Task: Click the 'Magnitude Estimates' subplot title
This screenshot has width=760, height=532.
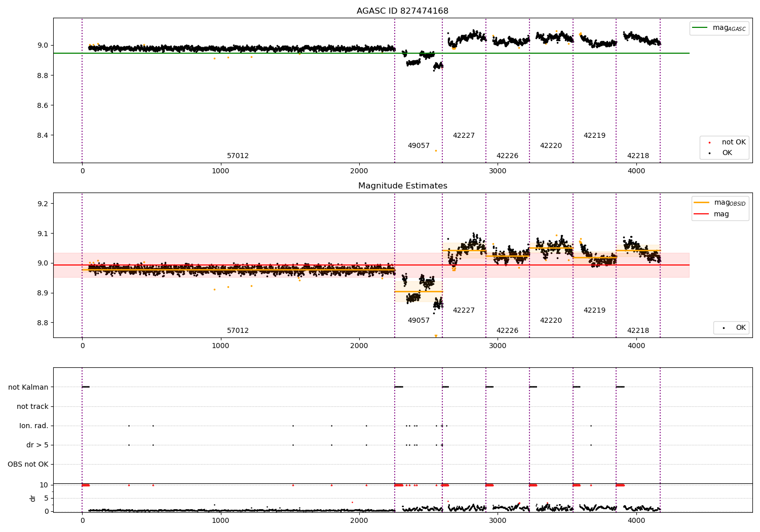Action: (402, 186)
